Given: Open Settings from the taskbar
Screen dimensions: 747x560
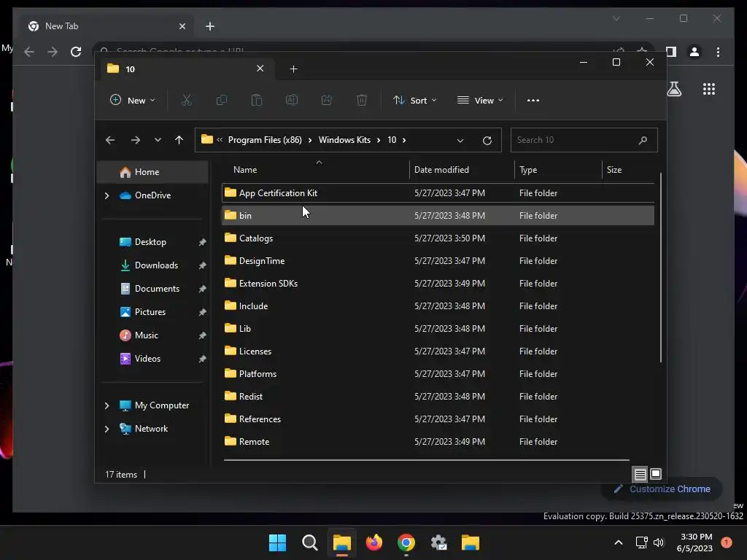Looking at the screenshot, I should point(438,542).
